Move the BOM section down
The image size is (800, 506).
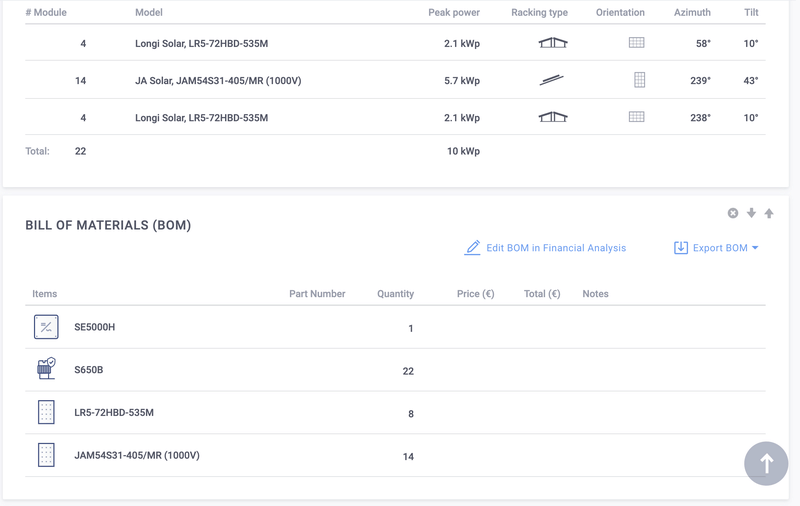tap(751, 213)
